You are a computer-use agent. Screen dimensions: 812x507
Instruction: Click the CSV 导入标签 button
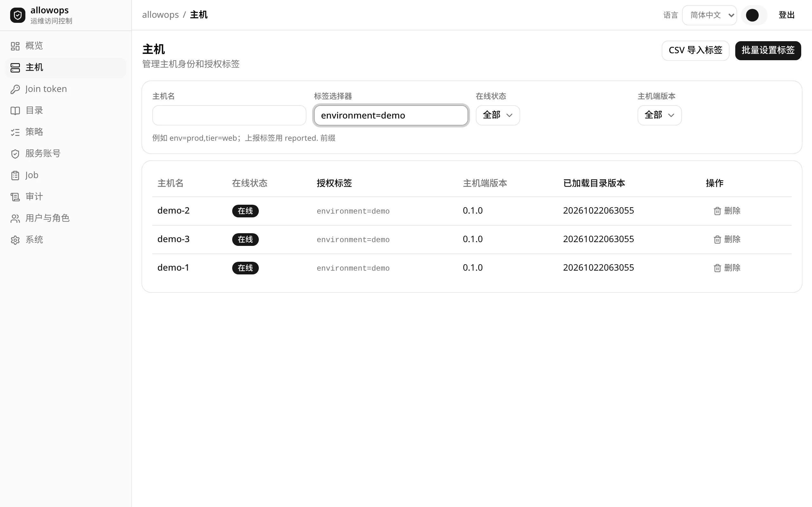point(695,50)
